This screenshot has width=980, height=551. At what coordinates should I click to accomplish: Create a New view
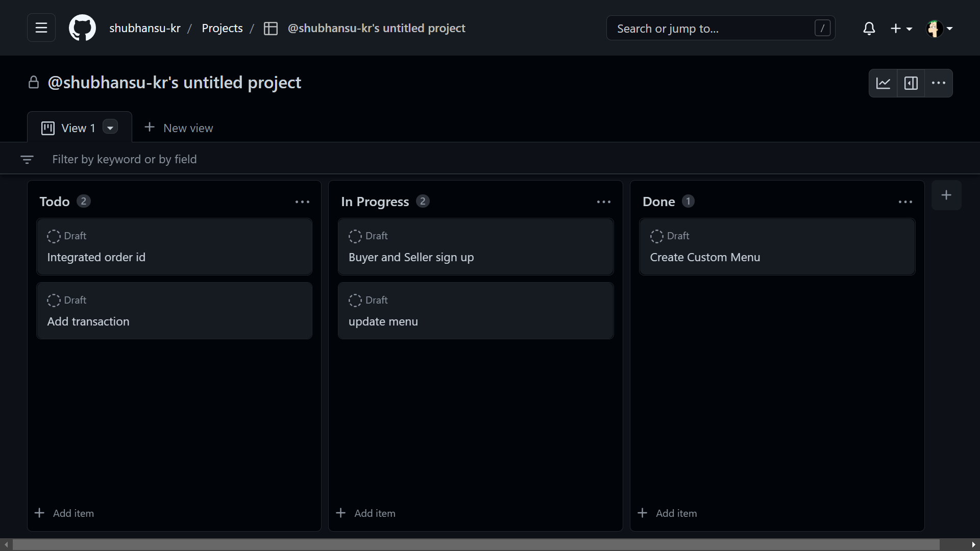(179, 128)
